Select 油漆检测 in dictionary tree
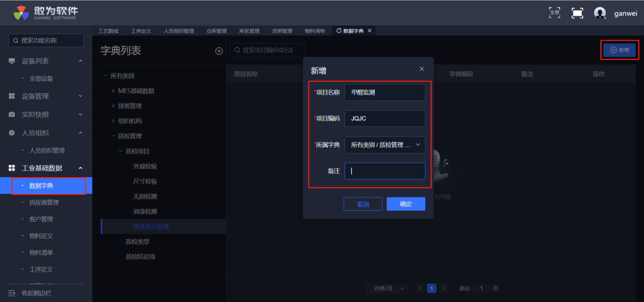The image size is (644, 302). [145, 211]
